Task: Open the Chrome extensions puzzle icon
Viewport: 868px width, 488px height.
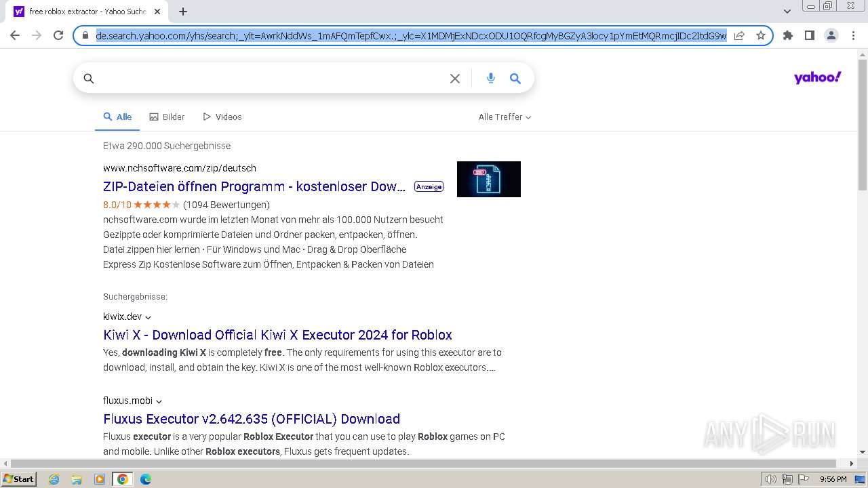Action: point(788,35)
